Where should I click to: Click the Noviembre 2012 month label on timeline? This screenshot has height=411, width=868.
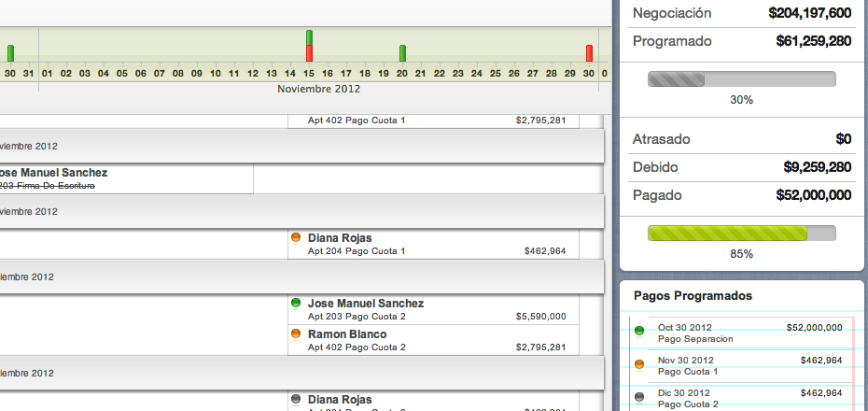(x=318, y=89)
